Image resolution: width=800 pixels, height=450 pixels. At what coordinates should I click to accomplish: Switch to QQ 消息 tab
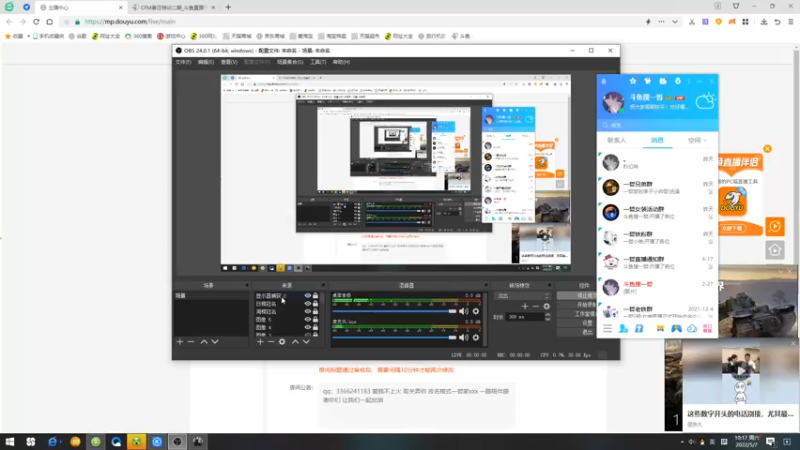coord(657,140)
